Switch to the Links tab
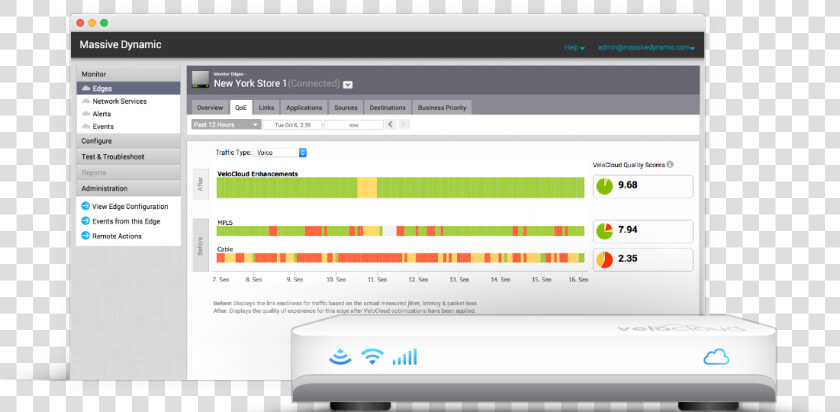 click(266, 108)
